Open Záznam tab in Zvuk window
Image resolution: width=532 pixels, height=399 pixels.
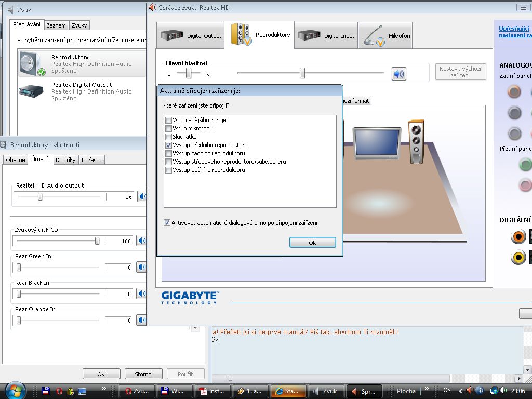(56, 25)
